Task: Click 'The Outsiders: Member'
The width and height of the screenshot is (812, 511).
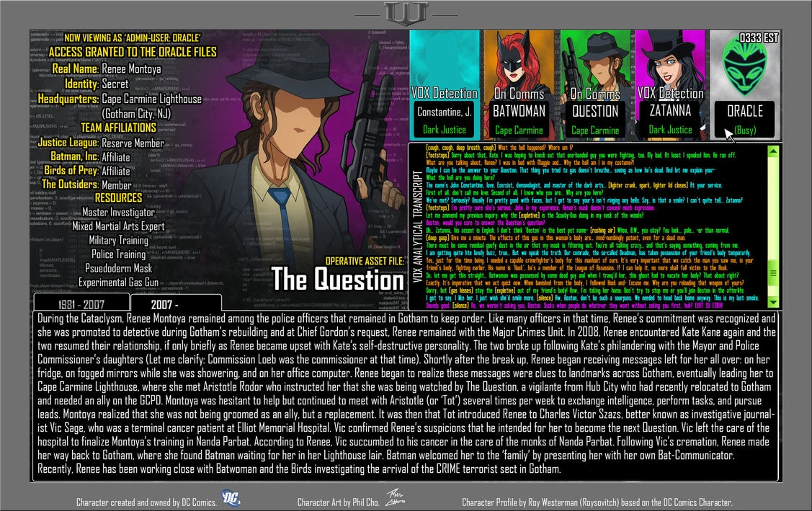Action: (x=86, y=185)
